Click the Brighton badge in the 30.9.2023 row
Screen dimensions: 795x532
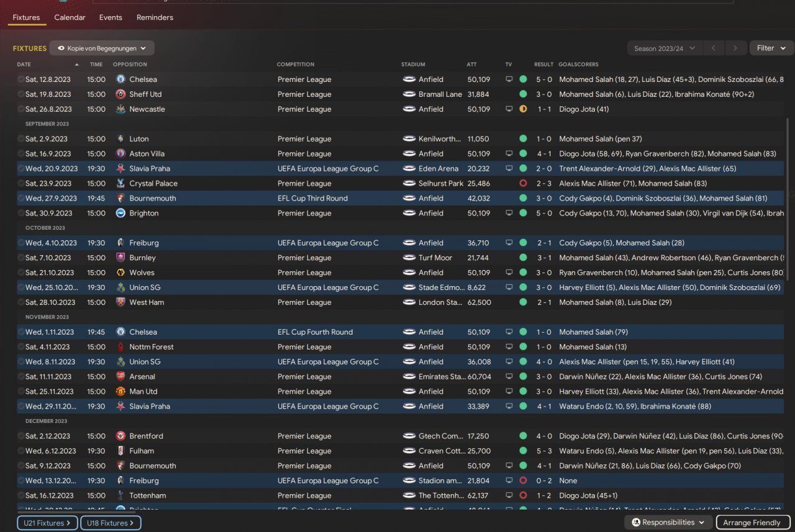(x=120, y=214)
